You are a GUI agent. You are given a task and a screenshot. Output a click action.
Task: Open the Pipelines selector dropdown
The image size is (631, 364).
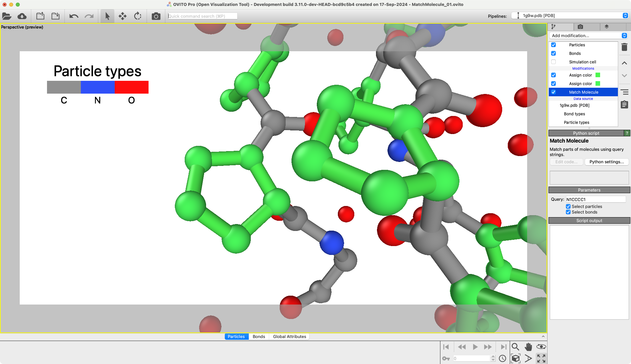[570, 15]
